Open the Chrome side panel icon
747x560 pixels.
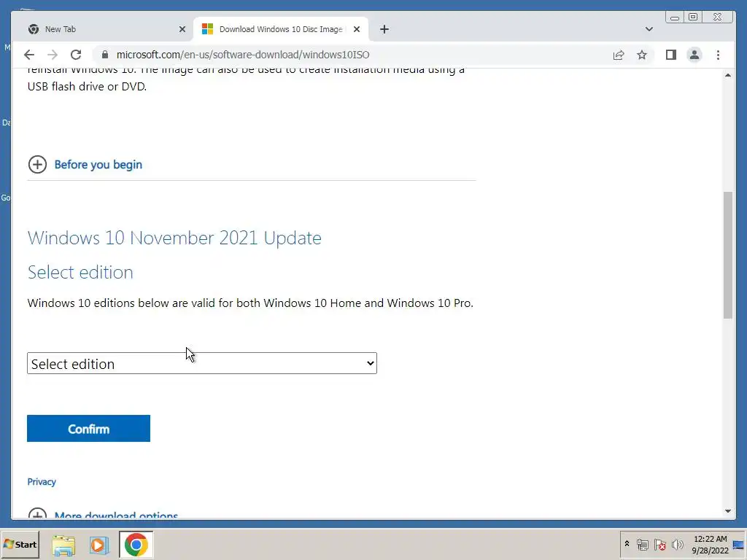click(x=671, y=55)
